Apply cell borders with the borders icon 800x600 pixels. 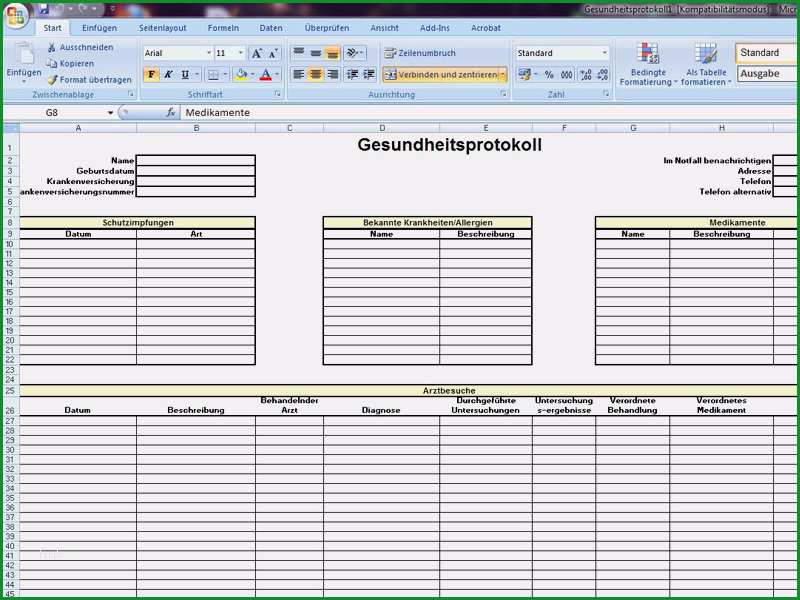(x=213, y=75)
